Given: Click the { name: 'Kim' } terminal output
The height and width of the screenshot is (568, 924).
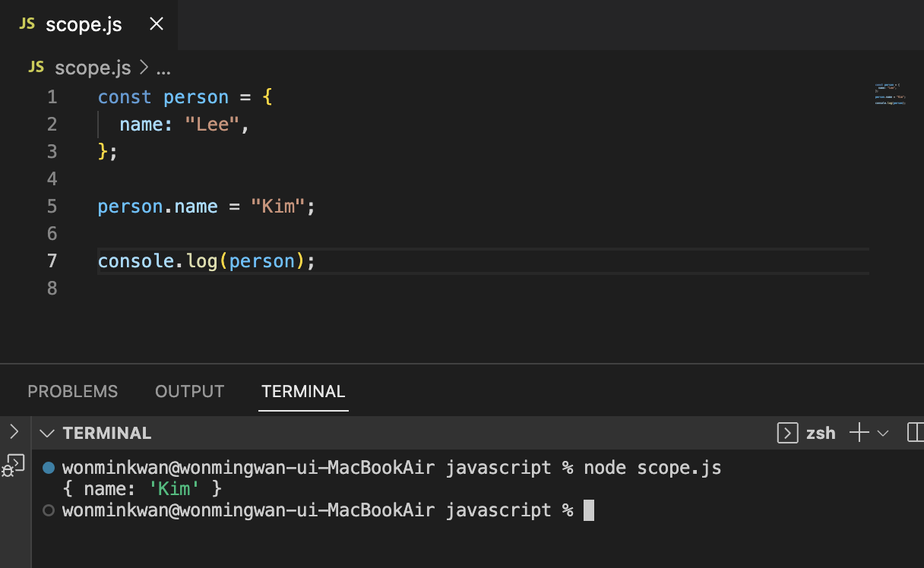Looking at the screenshot, I should click(142, 489).
